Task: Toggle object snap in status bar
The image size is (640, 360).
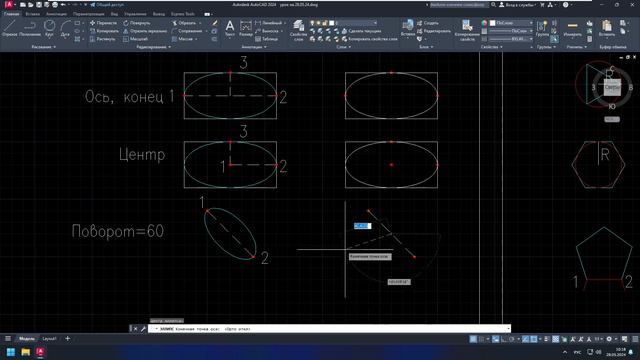Action: [534, 339]
